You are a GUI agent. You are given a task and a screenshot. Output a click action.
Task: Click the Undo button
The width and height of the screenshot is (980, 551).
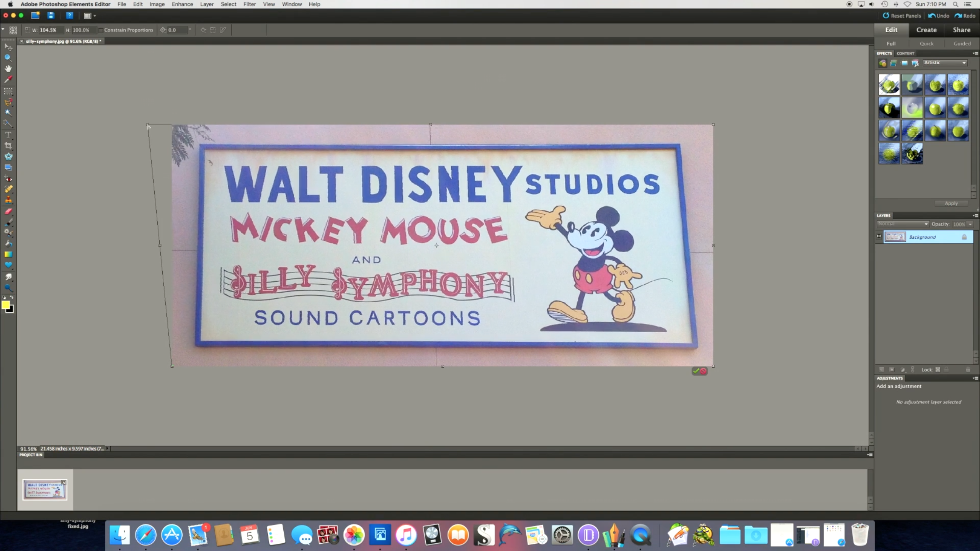pos(939,16)
